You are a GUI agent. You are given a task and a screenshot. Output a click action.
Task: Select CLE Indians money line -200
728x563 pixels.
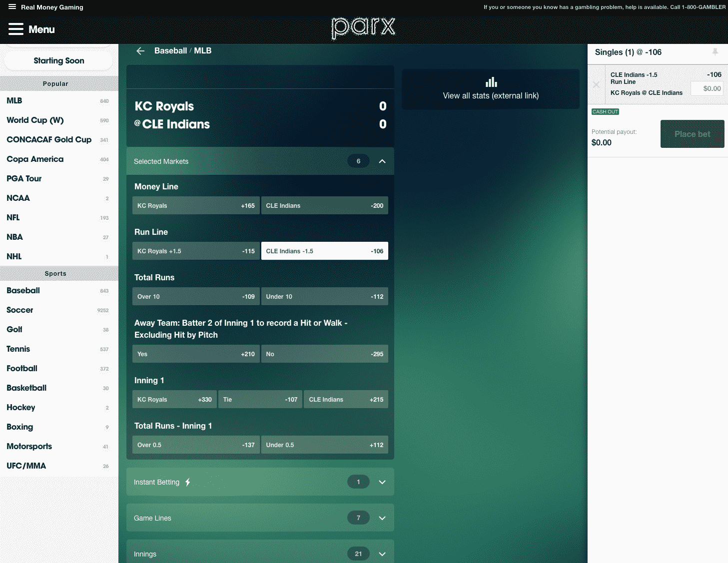click(x=325, y=206)
